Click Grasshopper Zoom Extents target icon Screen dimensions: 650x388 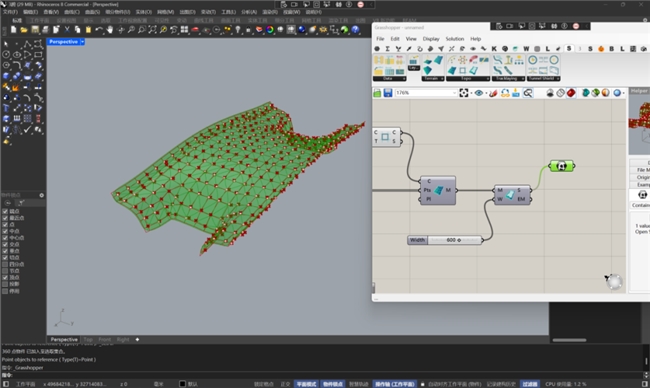(x=464, y=93)
